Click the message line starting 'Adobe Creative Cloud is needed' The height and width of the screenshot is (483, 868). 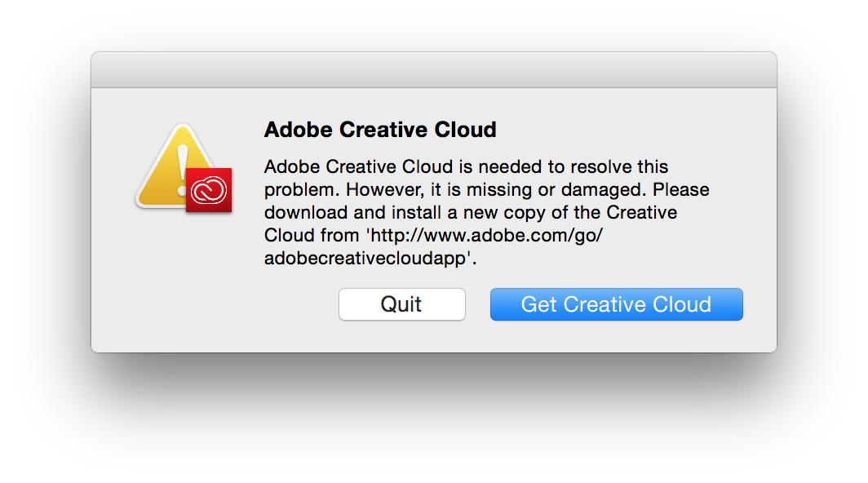[466, 167]
